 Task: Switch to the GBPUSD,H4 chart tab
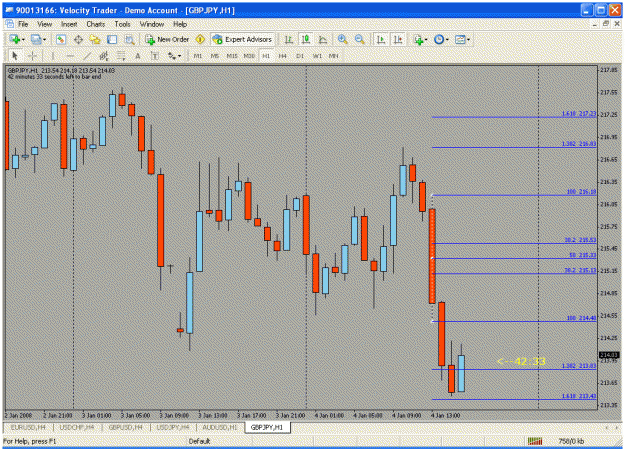pos(126,427)
